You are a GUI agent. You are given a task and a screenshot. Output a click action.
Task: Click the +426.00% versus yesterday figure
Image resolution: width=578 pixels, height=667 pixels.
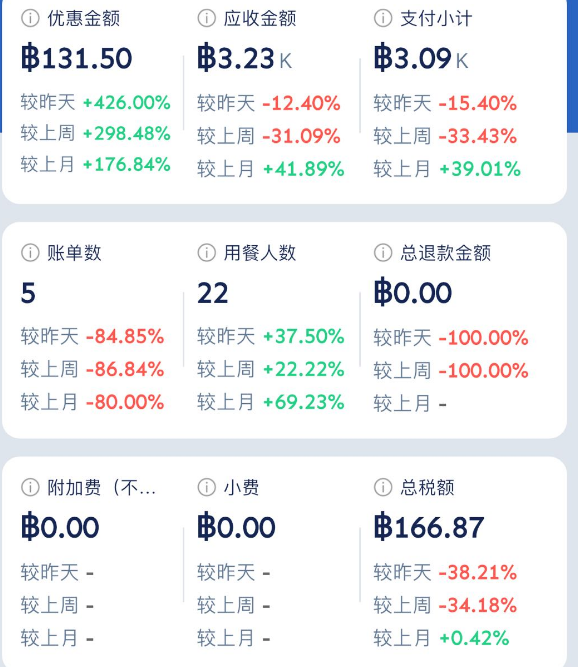(126, 103)
